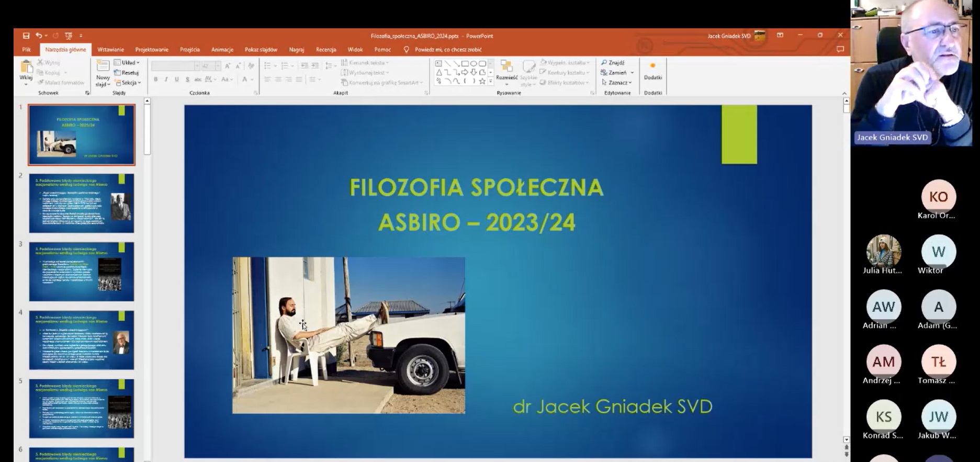Select the text box shape
This screenshot has height=462, width=980.
tap(439, 64)
